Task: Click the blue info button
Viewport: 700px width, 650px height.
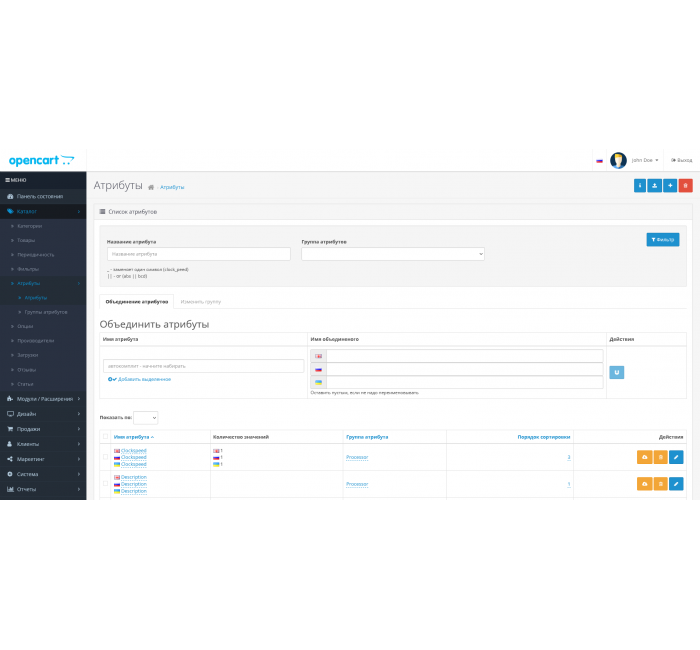Action: (640, 186)
